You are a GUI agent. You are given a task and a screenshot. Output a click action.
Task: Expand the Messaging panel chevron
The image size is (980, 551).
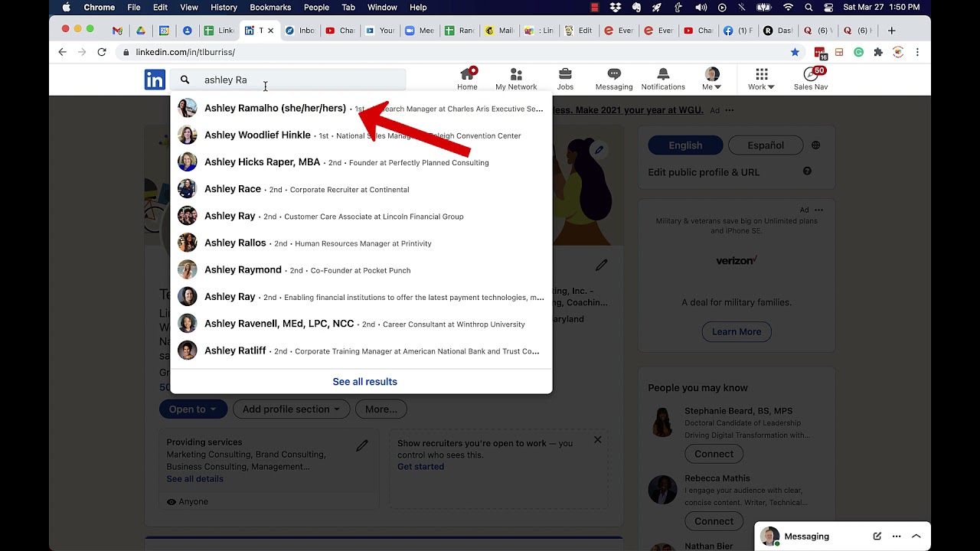coord(916,536)
